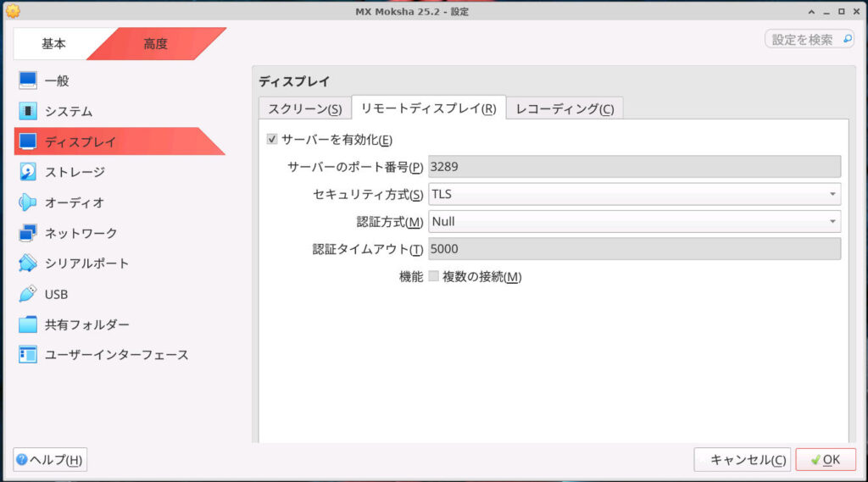Click the VirtualBox gear icon in title bar
The height and width of the screenshot is (482, 868).
click(13, 11)
